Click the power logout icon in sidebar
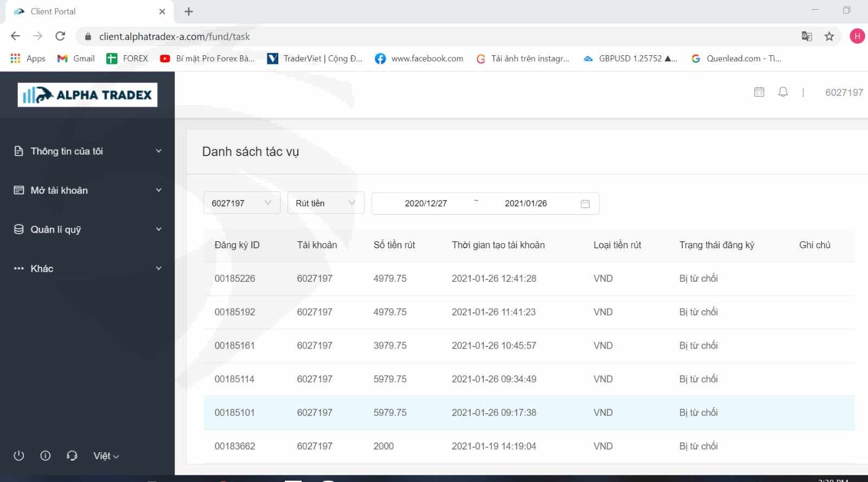Image resolution: width=868 pixels, height=482 pixels. tap(19, 455)
